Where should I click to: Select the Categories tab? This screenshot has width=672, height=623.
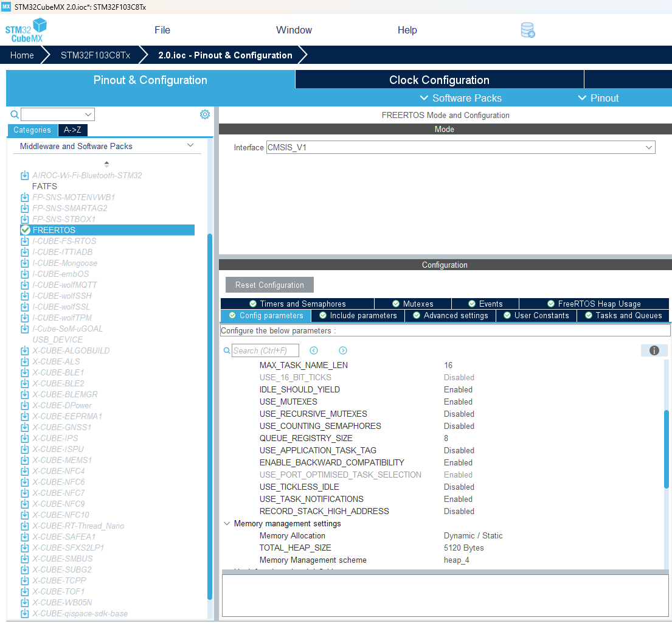[32, 130]
